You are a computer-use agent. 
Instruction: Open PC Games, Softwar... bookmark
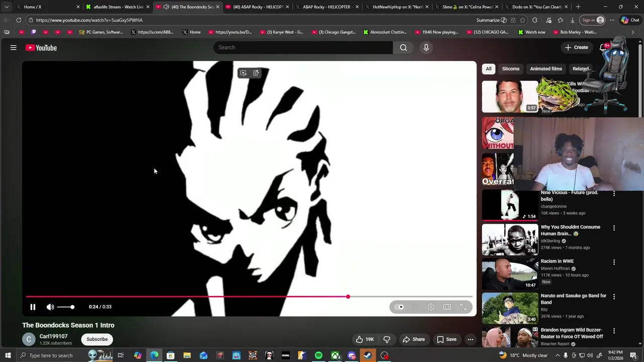(x=101, y=32)
